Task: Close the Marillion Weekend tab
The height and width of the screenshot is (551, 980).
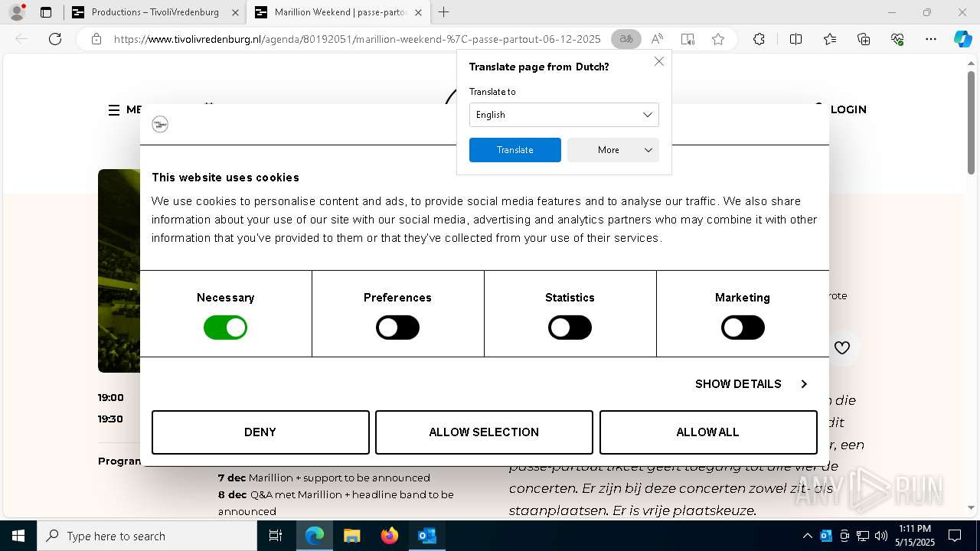Action: coord(417,12)
